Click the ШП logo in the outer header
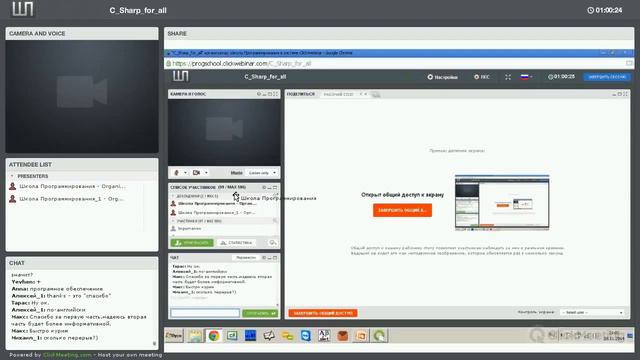Viewport: 640px width, 360px height. click(x=22, y=9)
